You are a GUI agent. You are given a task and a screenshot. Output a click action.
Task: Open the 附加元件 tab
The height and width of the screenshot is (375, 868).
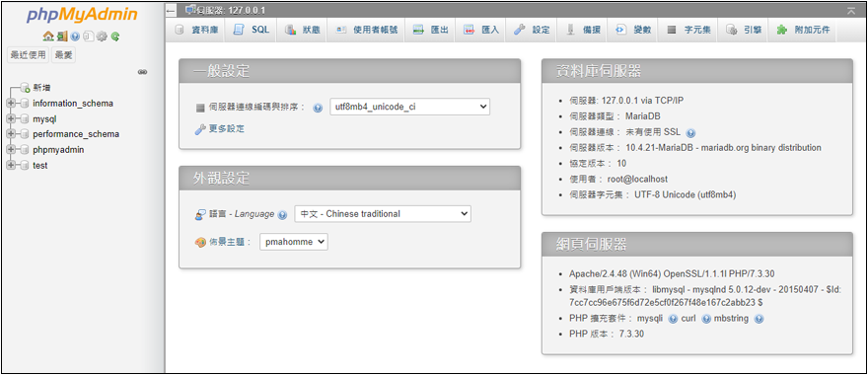[803, 31]
